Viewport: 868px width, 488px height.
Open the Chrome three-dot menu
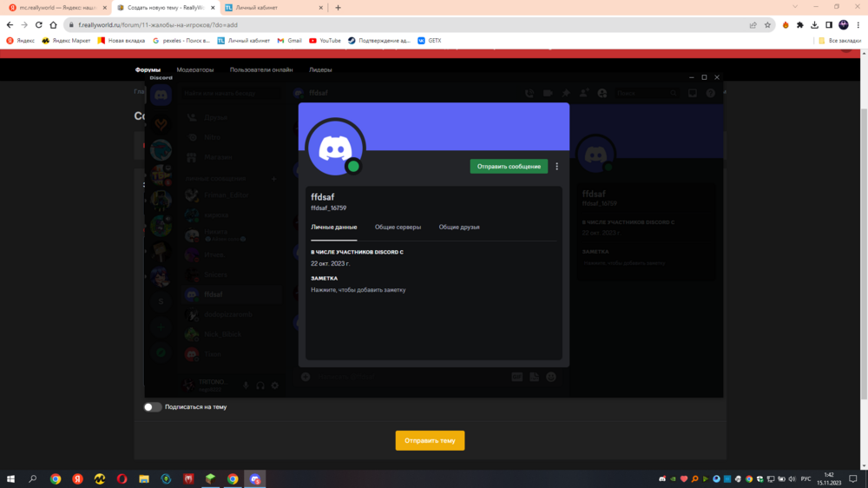click(858, 25)
